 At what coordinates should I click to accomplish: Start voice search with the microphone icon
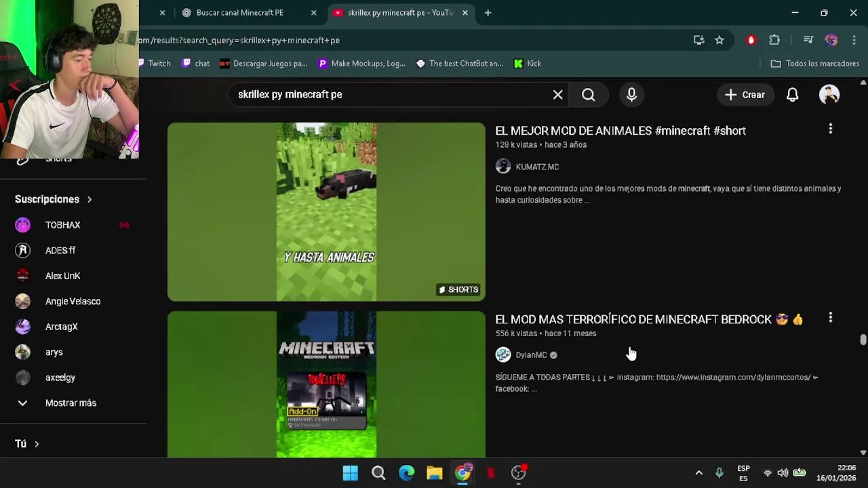coord(631,95)
